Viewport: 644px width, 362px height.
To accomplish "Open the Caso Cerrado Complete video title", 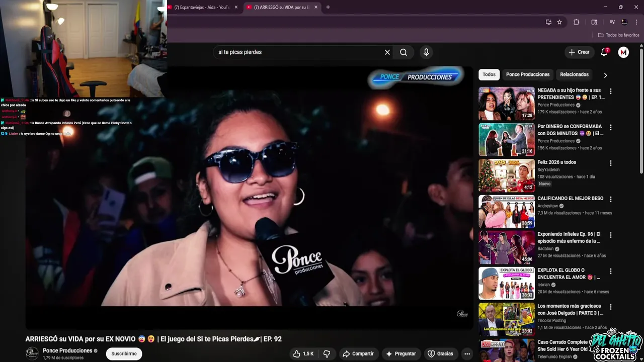I will coord(563,345).
